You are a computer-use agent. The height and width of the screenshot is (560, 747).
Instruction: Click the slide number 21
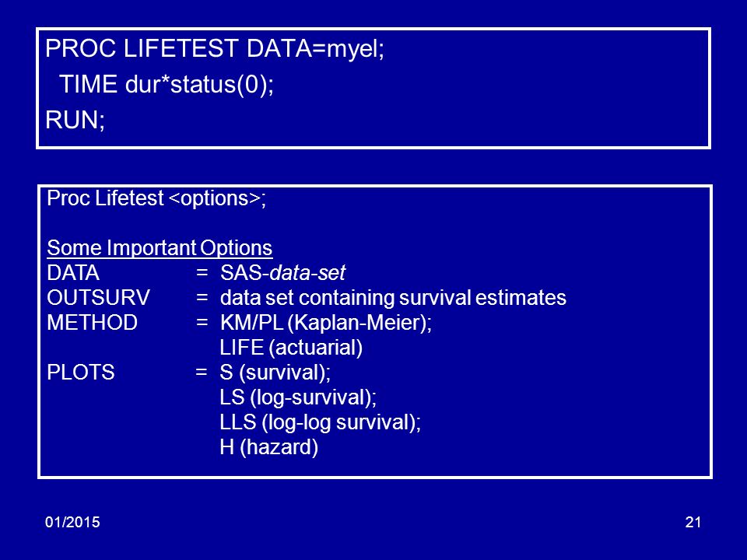[x=693, y=523]
